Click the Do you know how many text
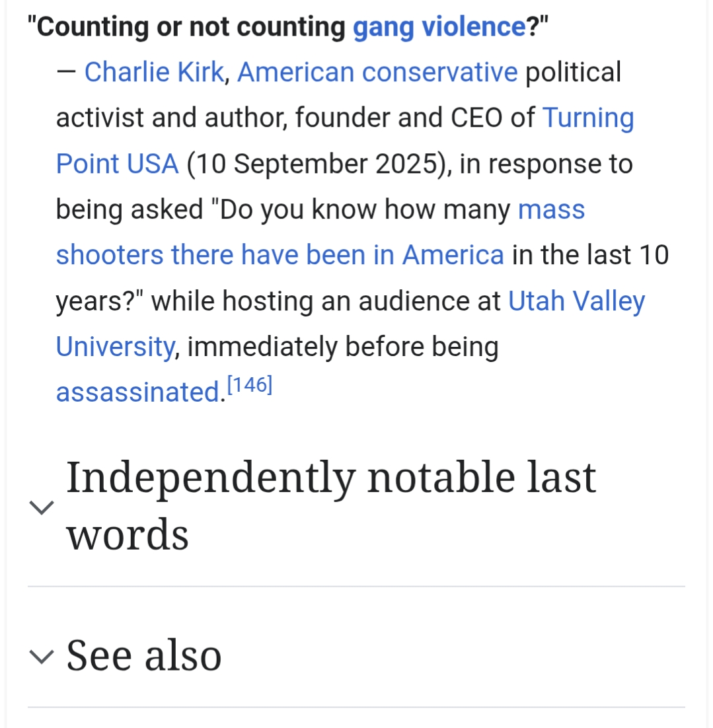Viewport: 713px width, 728px height. 363,209
